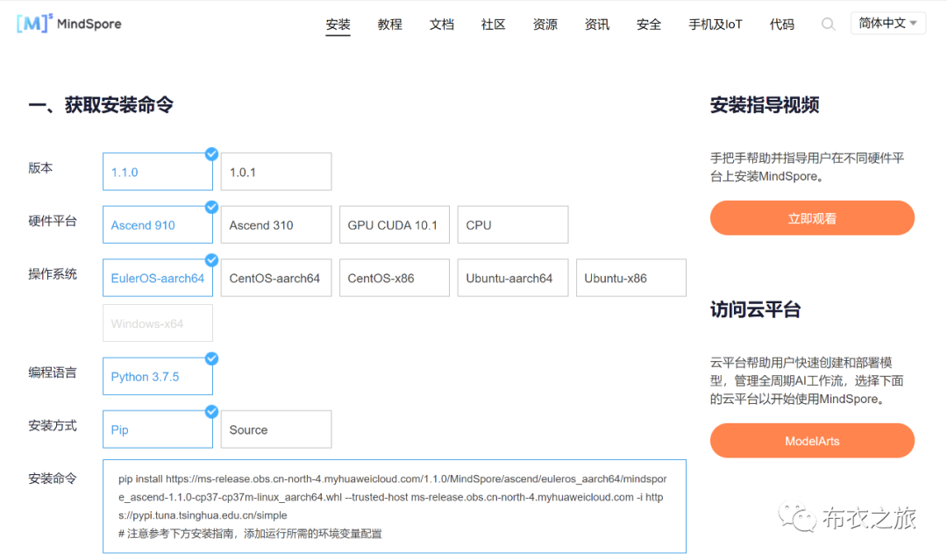Open the 手机及IoT menu item

pos(716,25)
